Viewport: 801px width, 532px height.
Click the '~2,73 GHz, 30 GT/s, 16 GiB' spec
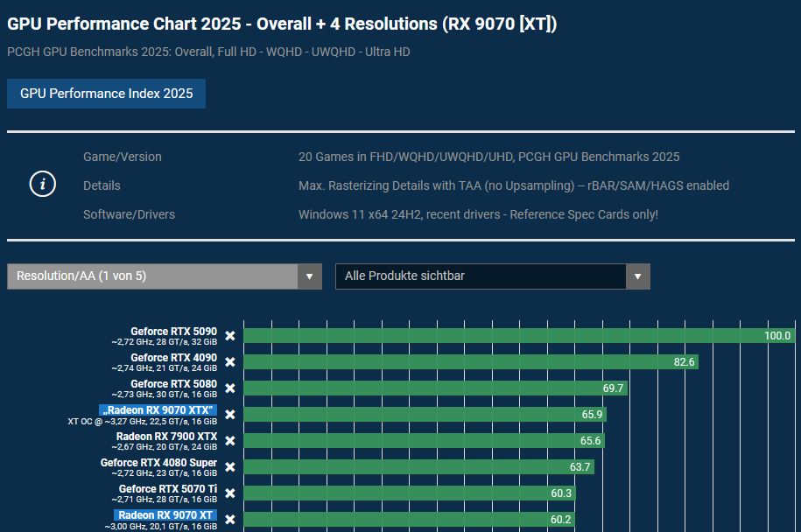(x=165, y=395)
